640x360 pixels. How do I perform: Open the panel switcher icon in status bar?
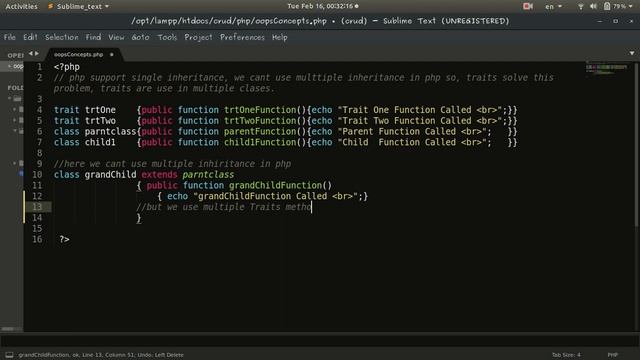(9, 355)
